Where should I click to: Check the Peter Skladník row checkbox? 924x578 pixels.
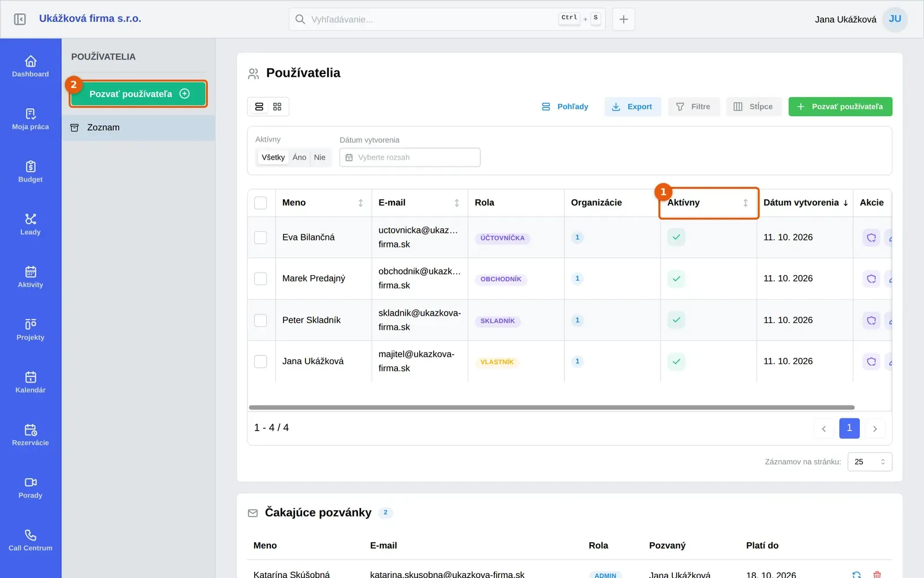(x=261, y=320)
